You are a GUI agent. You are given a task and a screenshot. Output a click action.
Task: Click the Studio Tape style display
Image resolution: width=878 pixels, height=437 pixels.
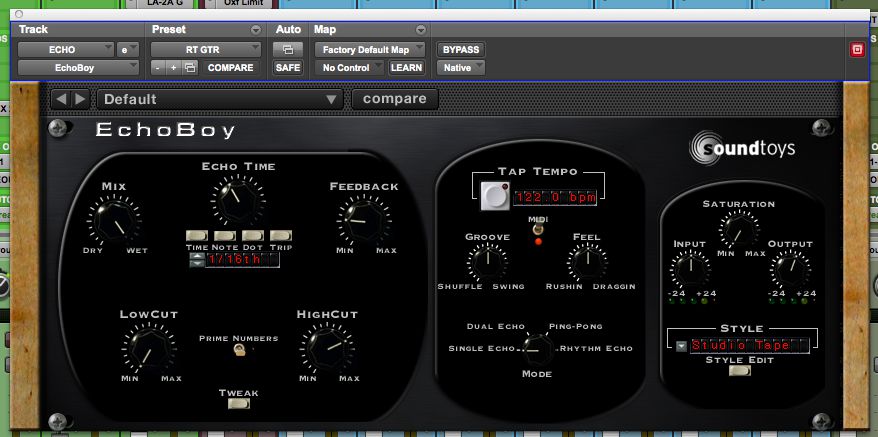click(750, 346)
